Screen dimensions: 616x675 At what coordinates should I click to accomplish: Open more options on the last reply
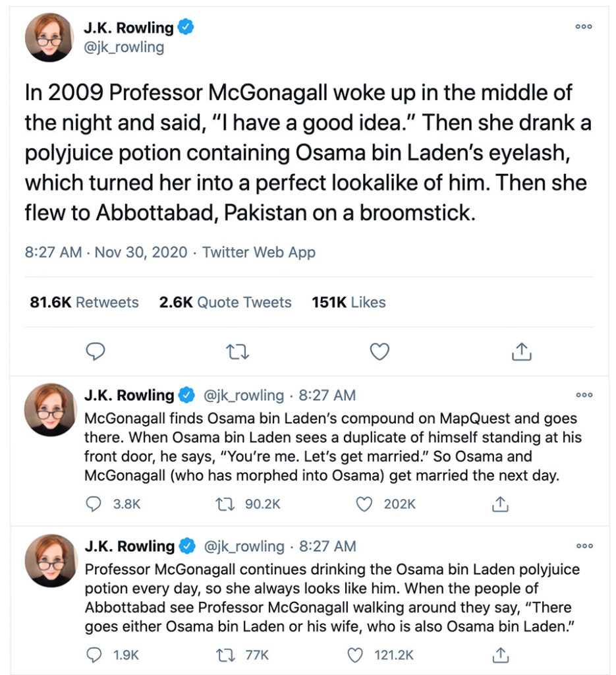pyautogui.click(x=584, y=546)
